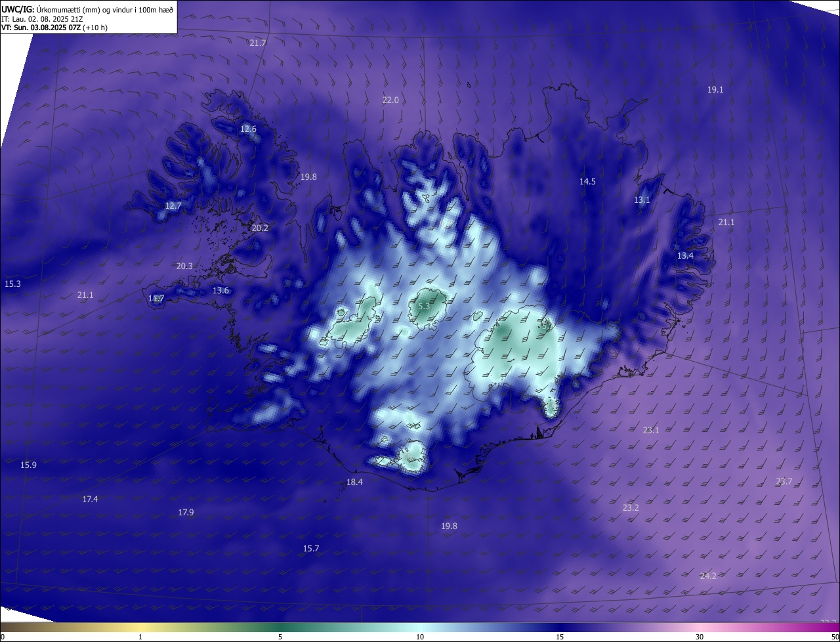Click the 12.6 value in the Westfjords

pos(248,129)
